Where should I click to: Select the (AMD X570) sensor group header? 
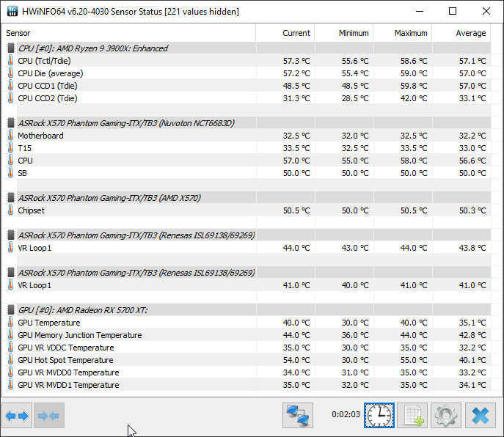click(109, 198)
